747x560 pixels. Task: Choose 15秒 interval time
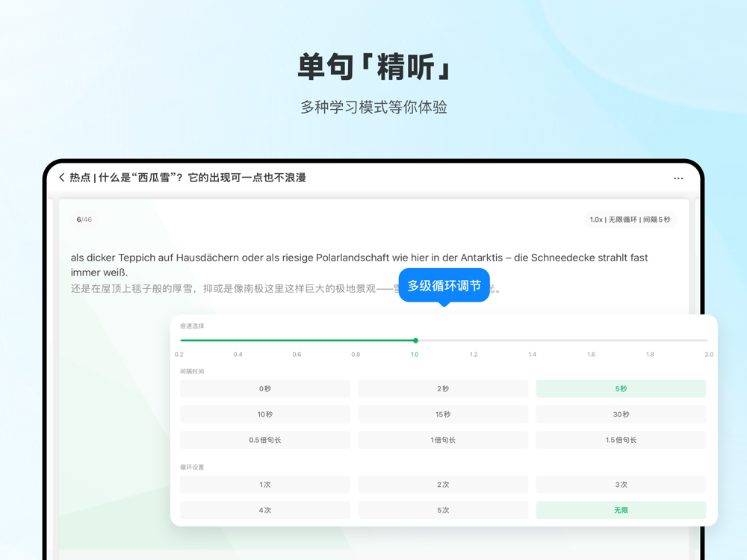[443, 414]
